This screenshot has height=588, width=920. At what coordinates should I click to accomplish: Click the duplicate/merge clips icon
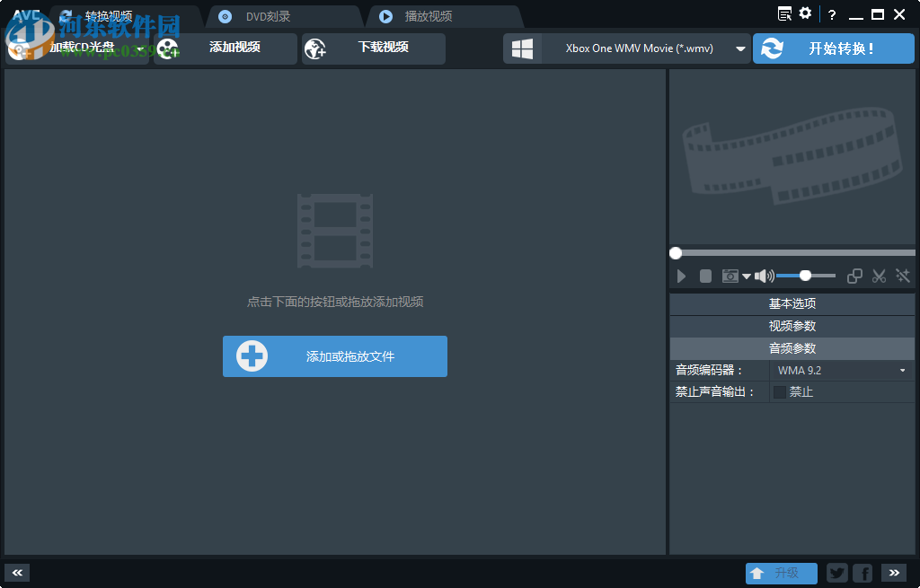(x=854, y=276)
